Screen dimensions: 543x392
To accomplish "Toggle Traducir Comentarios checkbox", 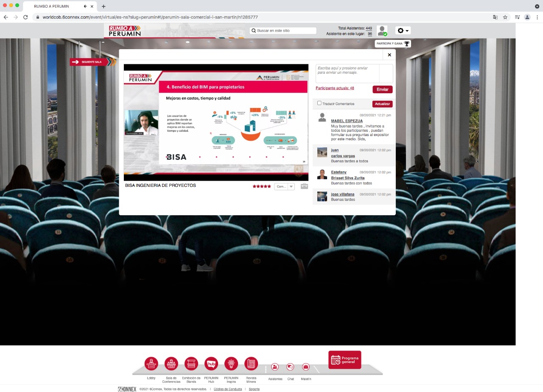I will point(319,103).
